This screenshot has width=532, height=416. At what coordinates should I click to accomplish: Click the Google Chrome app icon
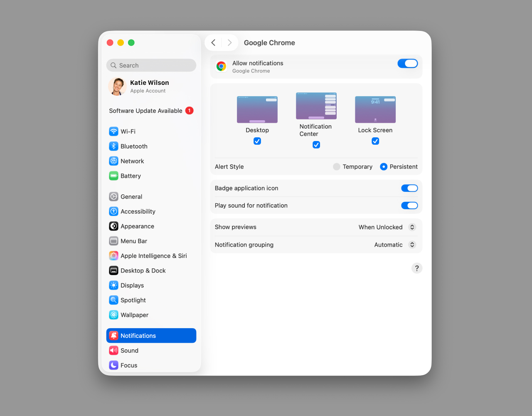coord(221,67)
